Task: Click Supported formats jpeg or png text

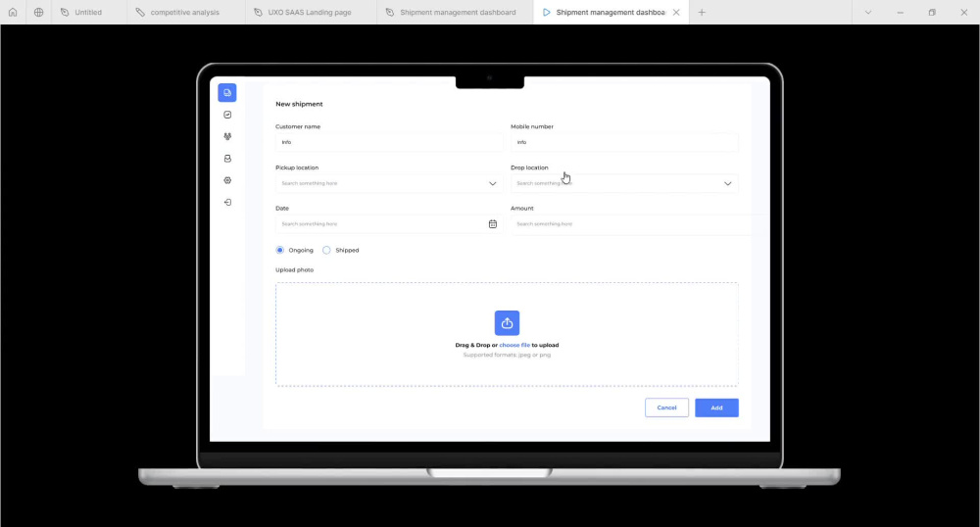Action: (507, 355)
